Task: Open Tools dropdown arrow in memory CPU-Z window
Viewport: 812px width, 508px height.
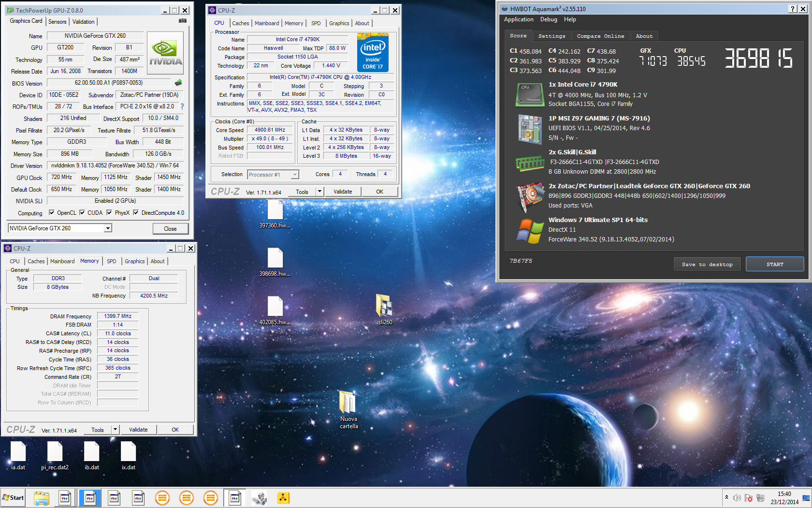Action: coord(115,430)
